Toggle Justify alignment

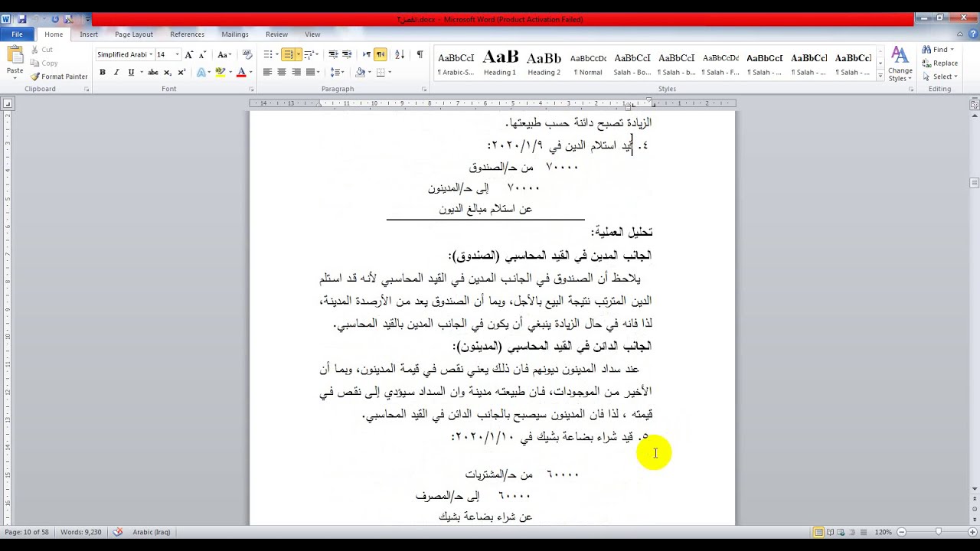(x=310, y=72)
